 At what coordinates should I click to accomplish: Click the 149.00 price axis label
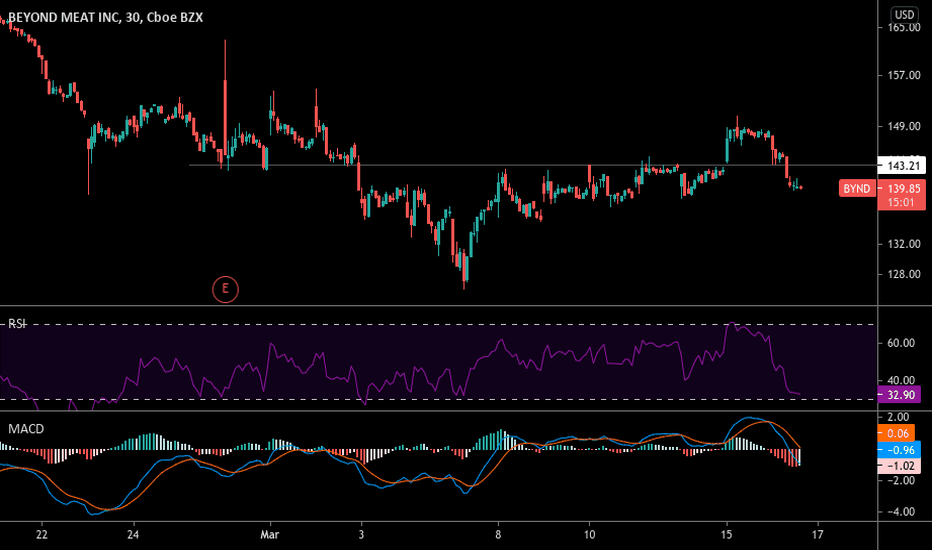(903, 127)
